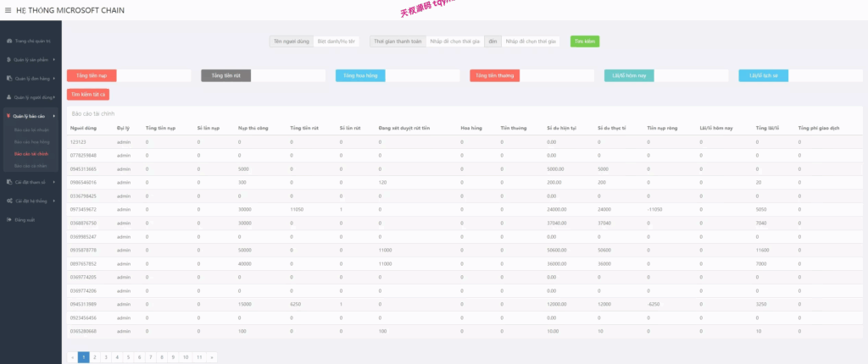Click the 11600 total profit value
The image size is (868, 364).
[762, 250]
